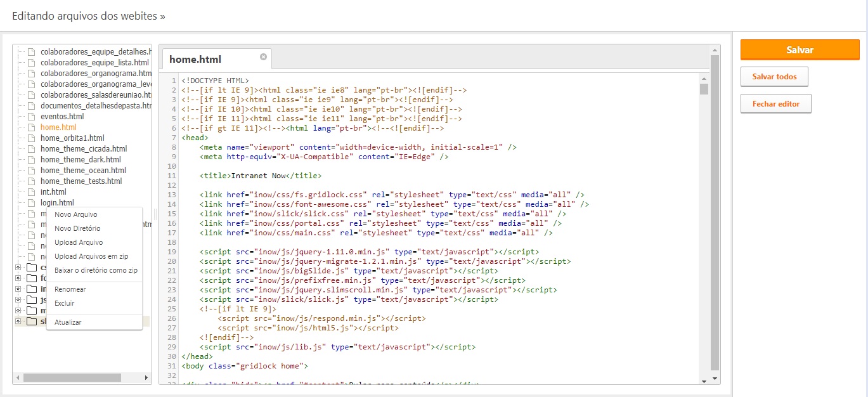Click the 'Intranet Now' title code line

tap(260, 176)
